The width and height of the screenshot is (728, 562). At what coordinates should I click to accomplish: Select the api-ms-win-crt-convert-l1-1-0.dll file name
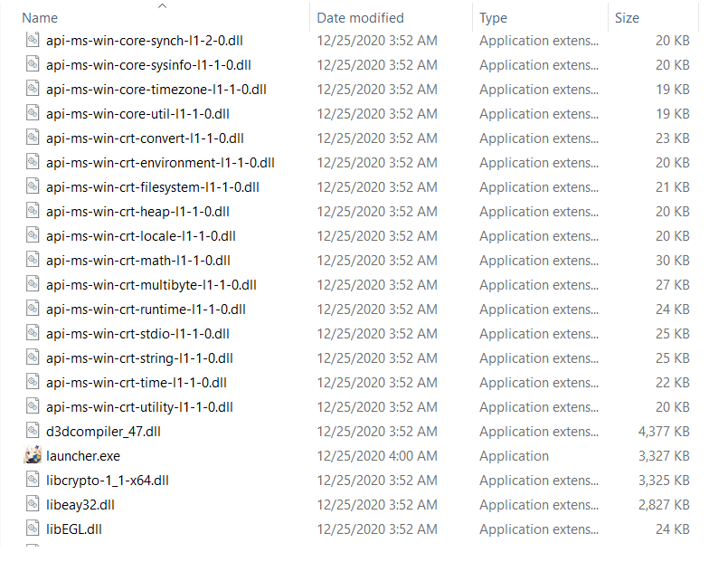(145, 138)
